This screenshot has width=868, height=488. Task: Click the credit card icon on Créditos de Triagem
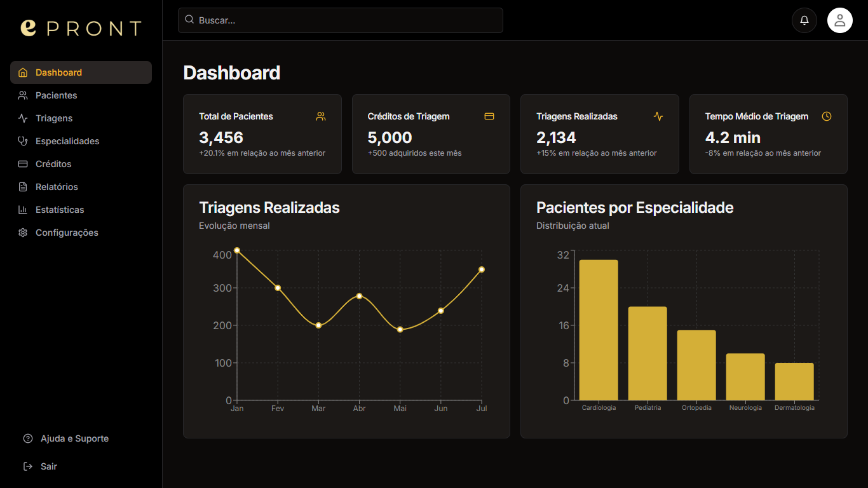coord(489,116)
